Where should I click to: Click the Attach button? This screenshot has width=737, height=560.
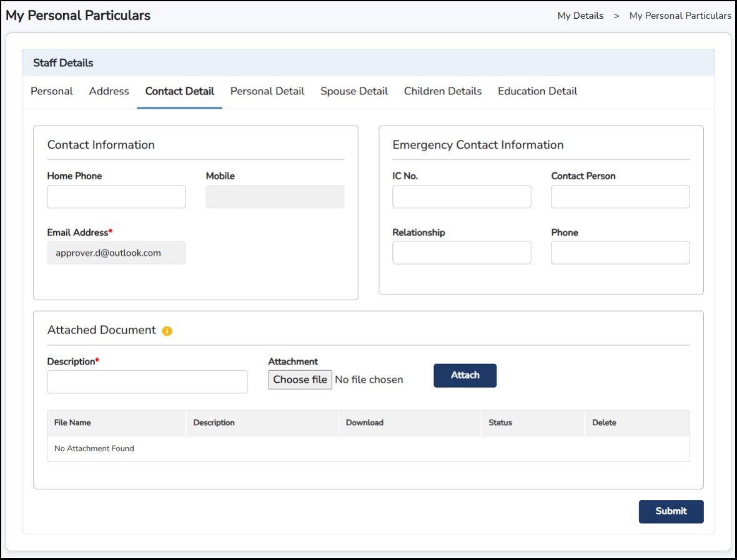pyautogui.click(x=465, y=375)
